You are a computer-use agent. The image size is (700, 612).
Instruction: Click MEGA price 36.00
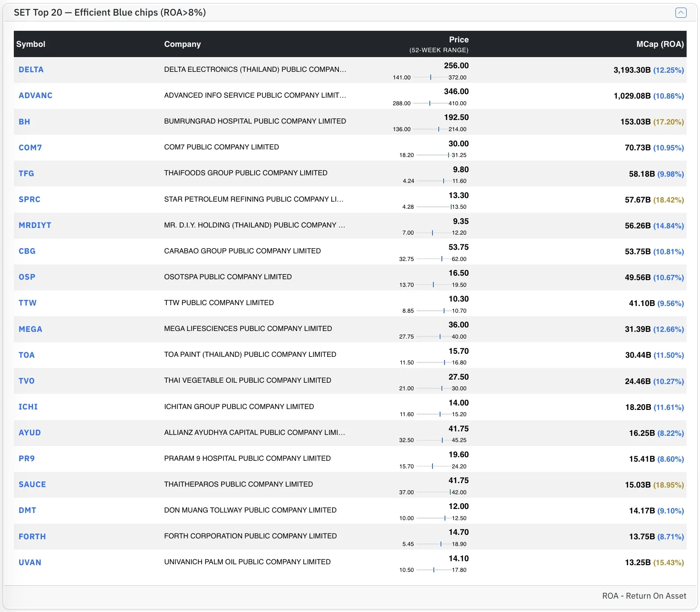point(459,325)
